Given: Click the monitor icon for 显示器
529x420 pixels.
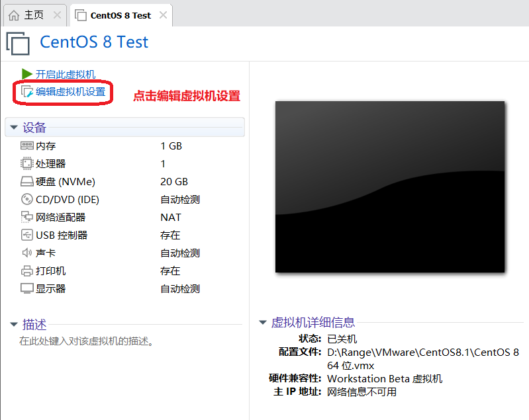Looking at the screenshot, I should click(x=27, y=288).
